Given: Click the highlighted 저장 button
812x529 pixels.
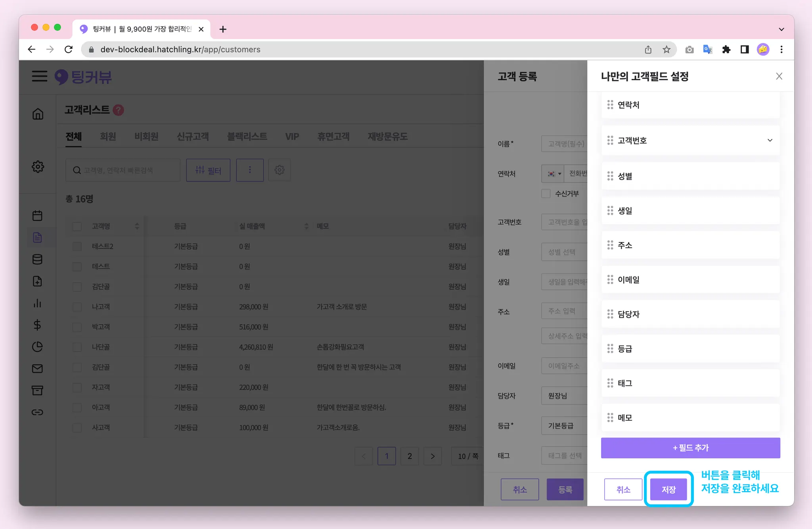Looking at the screenshot, I should pyautogui.click(x=668, y=489).
